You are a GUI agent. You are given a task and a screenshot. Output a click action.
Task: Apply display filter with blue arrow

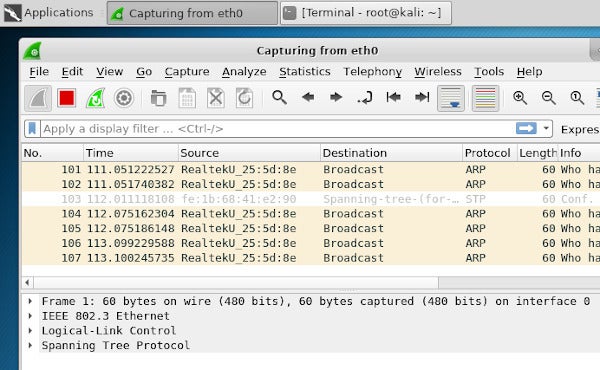pyautogui.click(x=526, y=128)
